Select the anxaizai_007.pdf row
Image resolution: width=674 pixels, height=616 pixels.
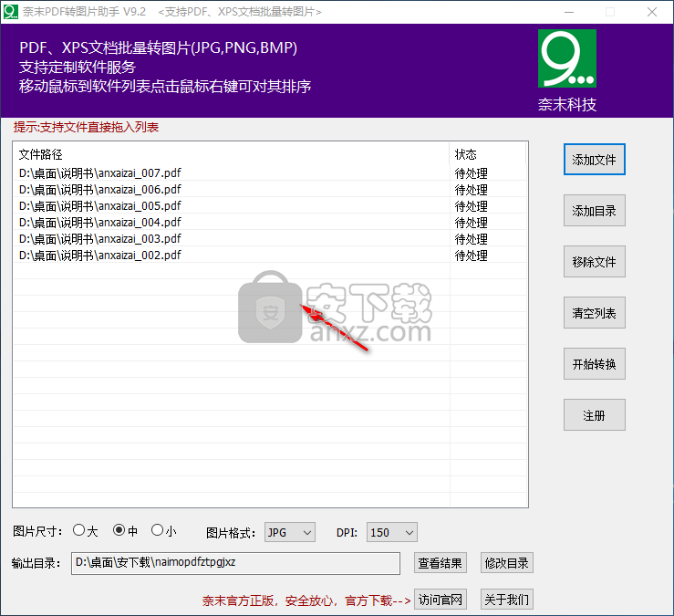point(270,172)
